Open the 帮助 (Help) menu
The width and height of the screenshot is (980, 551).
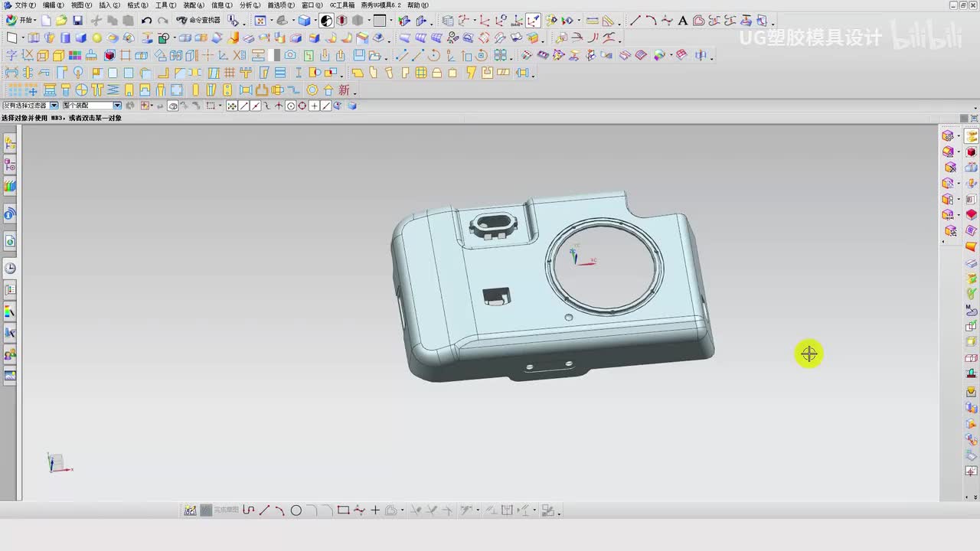tap(418, 5)
